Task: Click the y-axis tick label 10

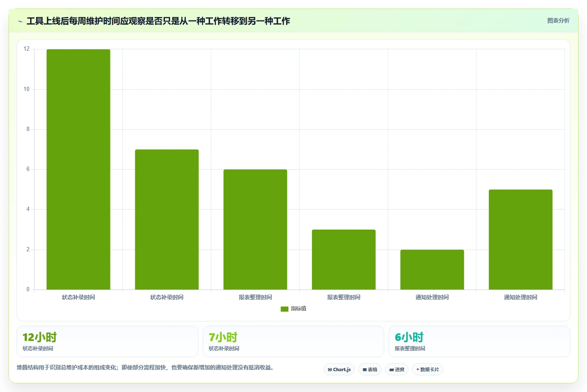Action: 27,89
